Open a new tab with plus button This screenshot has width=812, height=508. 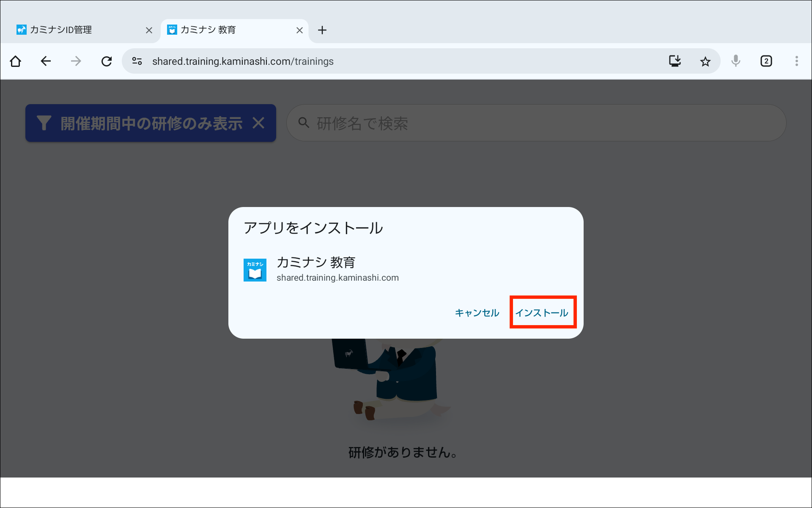pyautogui.click(x=322, y=30)
